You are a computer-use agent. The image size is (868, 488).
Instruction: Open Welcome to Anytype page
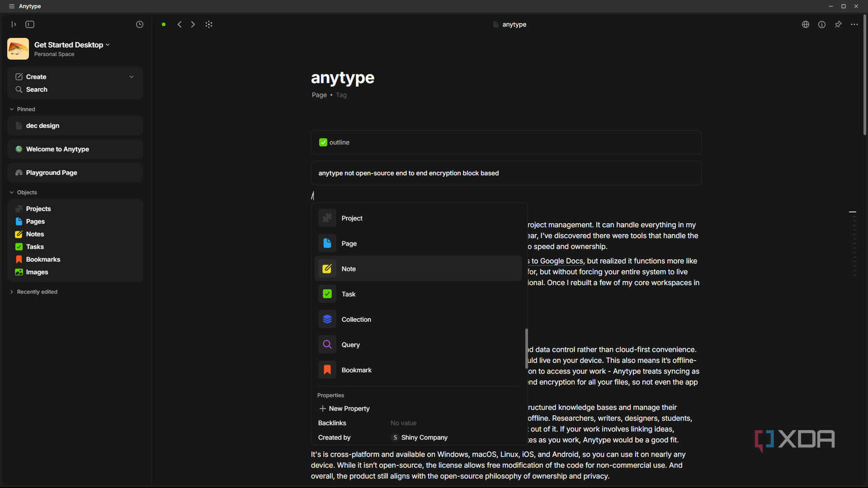[x=75, y=149]
